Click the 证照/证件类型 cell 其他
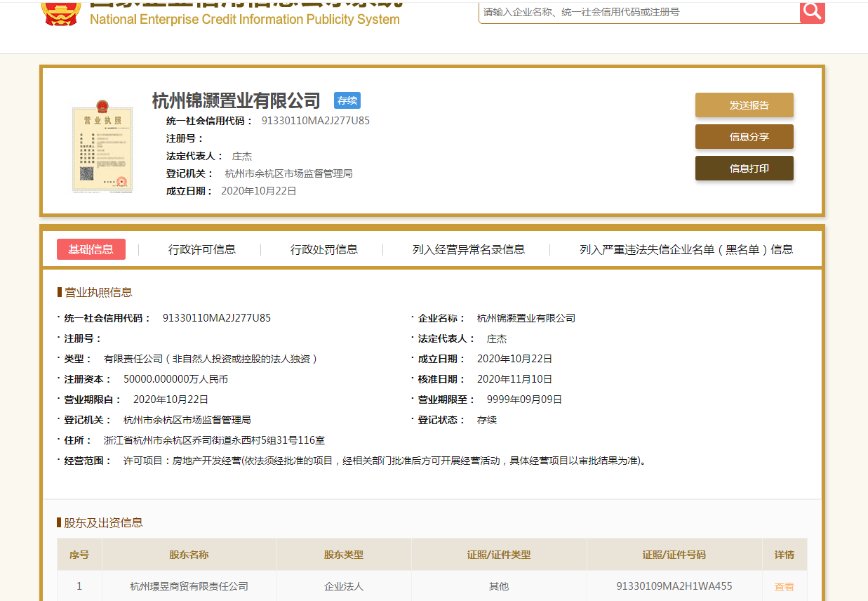 499,586
